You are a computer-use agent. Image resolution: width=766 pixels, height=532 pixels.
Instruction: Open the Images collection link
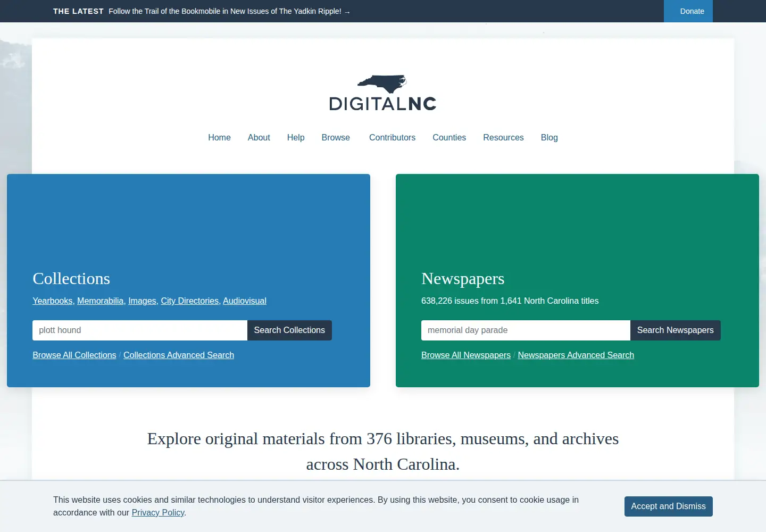pos(142,301)
